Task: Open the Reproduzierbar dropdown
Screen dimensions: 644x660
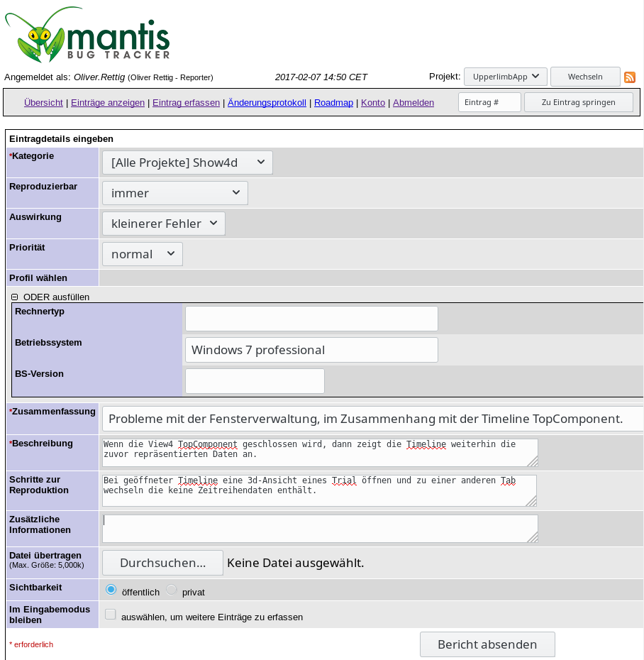Action: click(175, 193)
